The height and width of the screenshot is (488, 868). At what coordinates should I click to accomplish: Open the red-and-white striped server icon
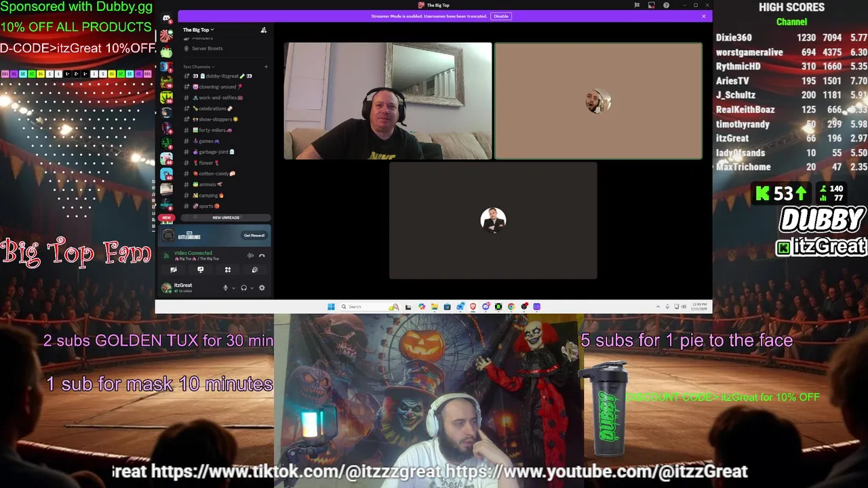pos(167,35)
